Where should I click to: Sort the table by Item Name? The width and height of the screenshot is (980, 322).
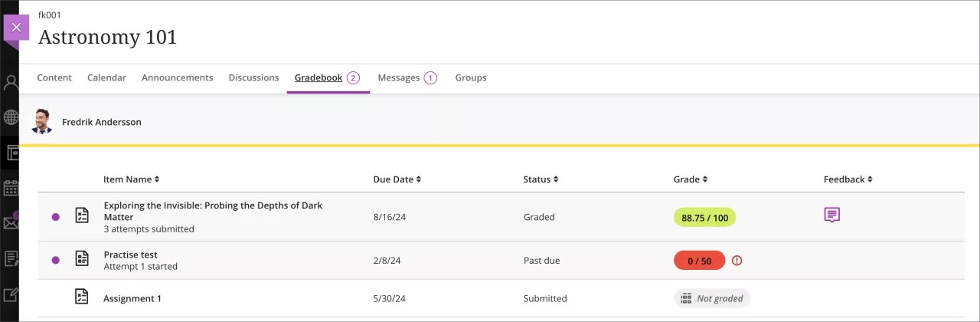[x=131, y=179]
